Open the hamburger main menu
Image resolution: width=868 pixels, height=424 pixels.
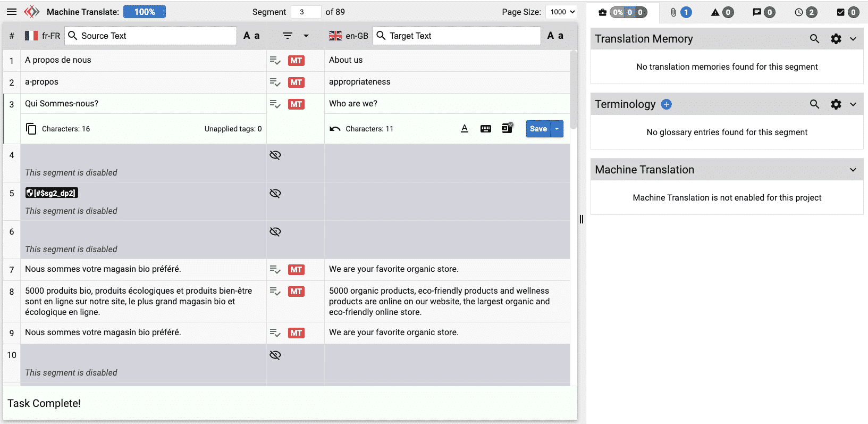coord(12,12)
